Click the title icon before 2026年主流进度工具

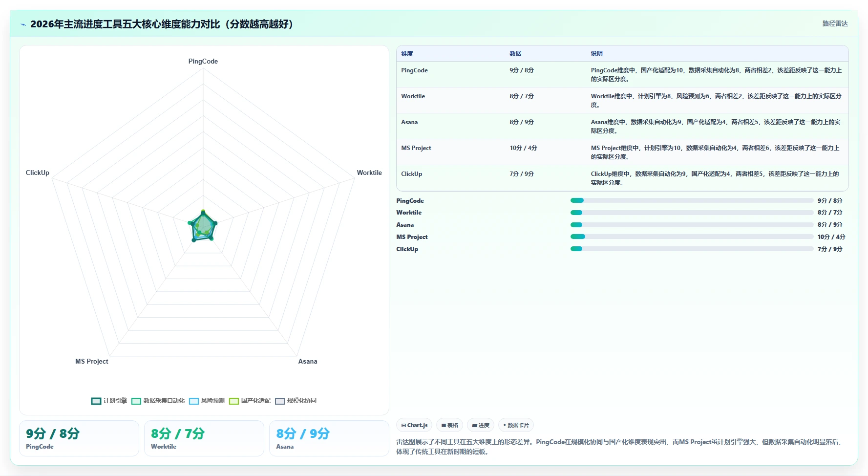click(x=23, y=24)
